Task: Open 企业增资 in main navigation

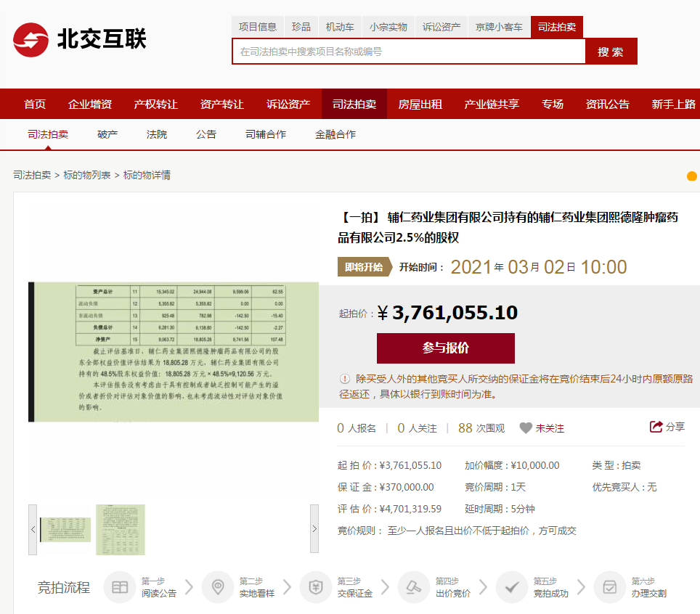Action: [90, 104]
